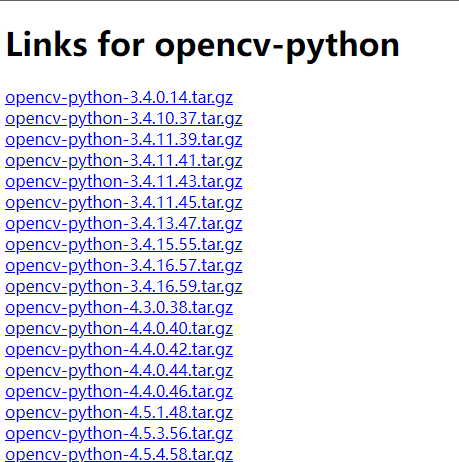
Task: Download opencv-python-3.4.10.37.tar.gz
Action: [124, 119]
